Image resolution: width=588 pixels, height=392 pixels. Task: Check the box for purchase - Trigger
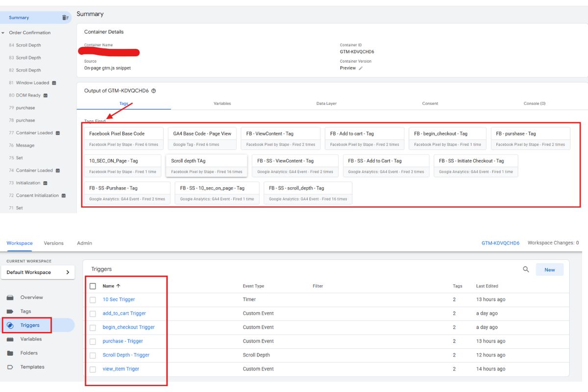pos(93,342)
